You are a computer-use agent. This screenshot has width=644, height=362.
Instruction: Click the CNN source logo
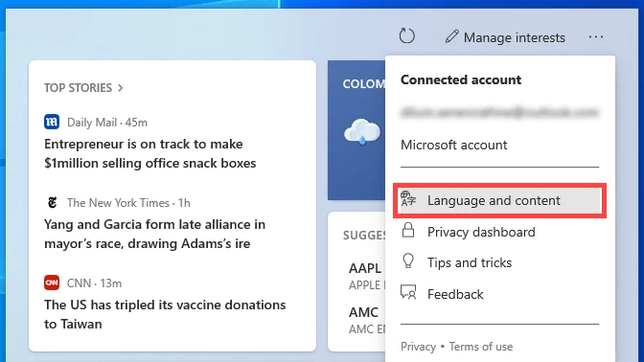(52, 283)
